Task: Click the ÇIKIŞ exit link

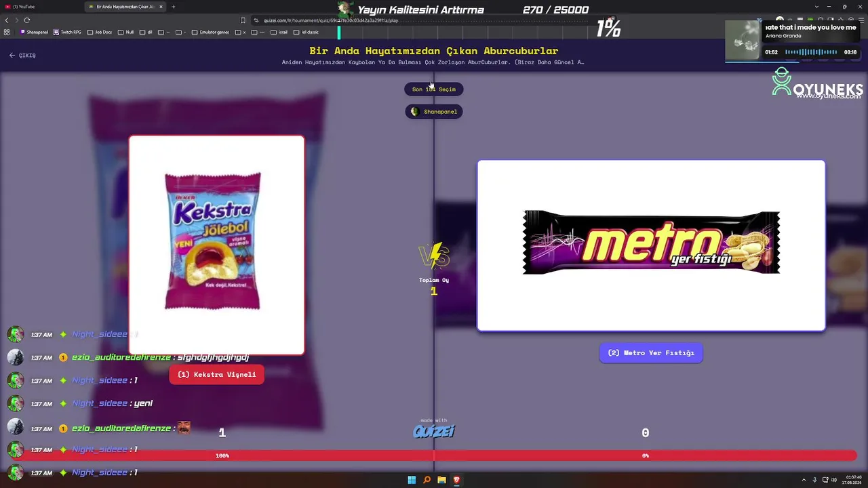Action: [x=22, y=55]
